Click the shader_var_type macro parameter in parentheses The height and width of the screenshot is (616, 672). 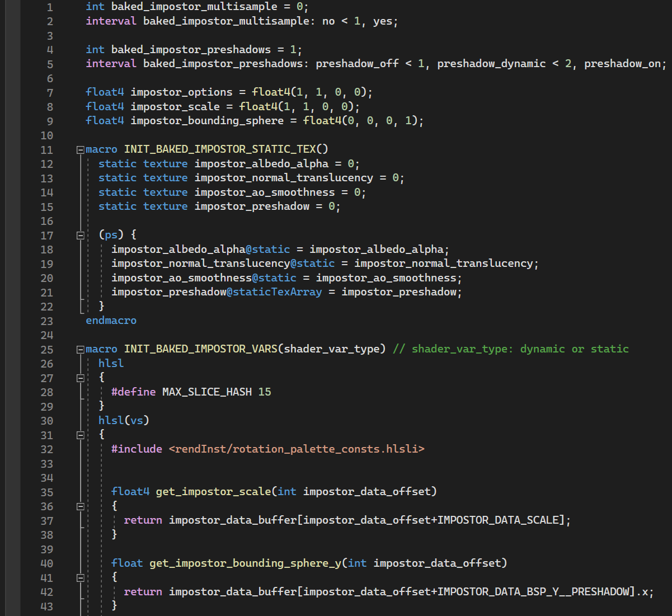coord(332,349)
